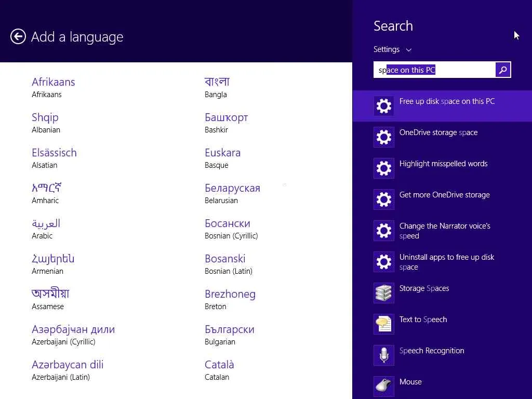Click the Text to Speech icon
The width and height of the screenshot is (532, 399).
pyautogui.click(x=384, y=325)
